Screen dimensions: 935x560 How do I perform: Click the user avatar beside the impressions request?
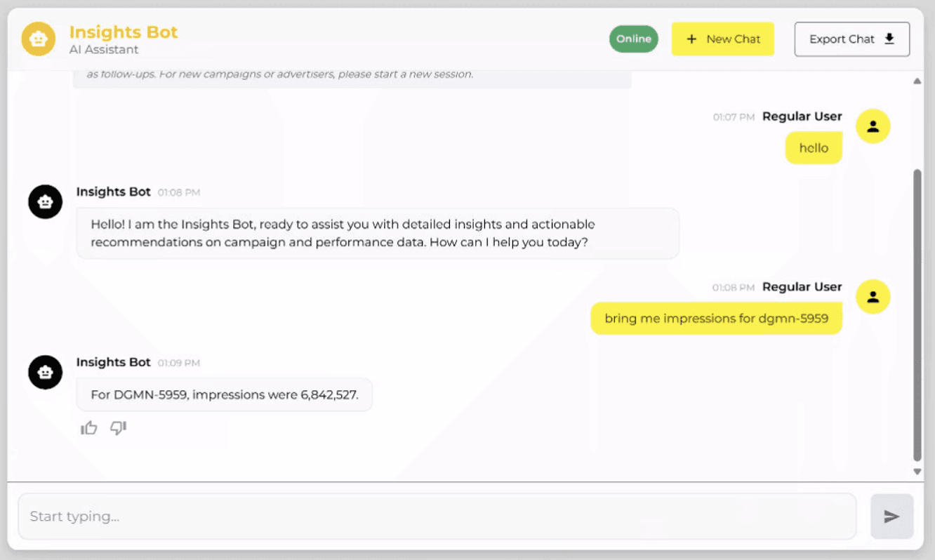pyautogui.click(x=873, y=296)
